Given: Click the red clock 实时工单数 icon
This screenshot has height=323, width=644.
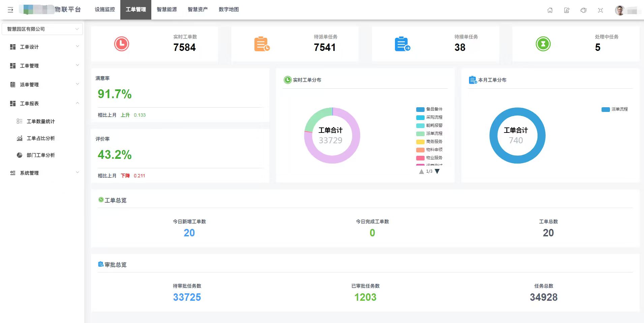Looking at the screenshot, I should pyautogui.click(x=122, y=44).
